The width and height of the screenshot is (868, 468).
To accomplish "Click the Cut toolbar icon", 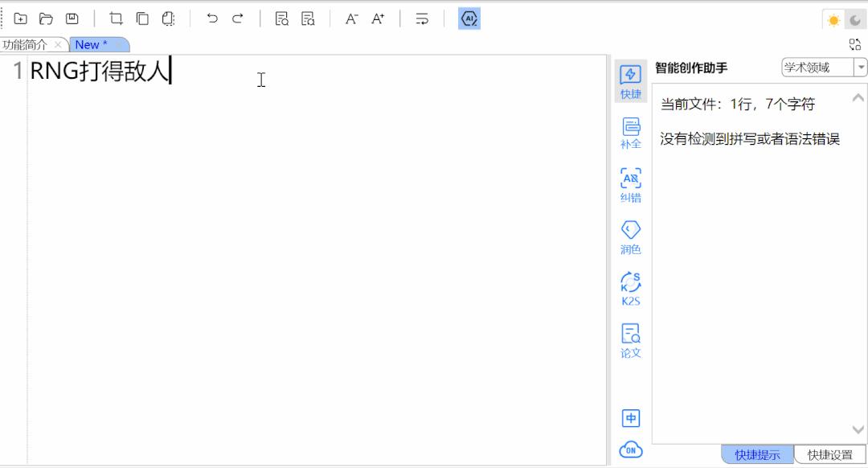I will tap(116, 18).
